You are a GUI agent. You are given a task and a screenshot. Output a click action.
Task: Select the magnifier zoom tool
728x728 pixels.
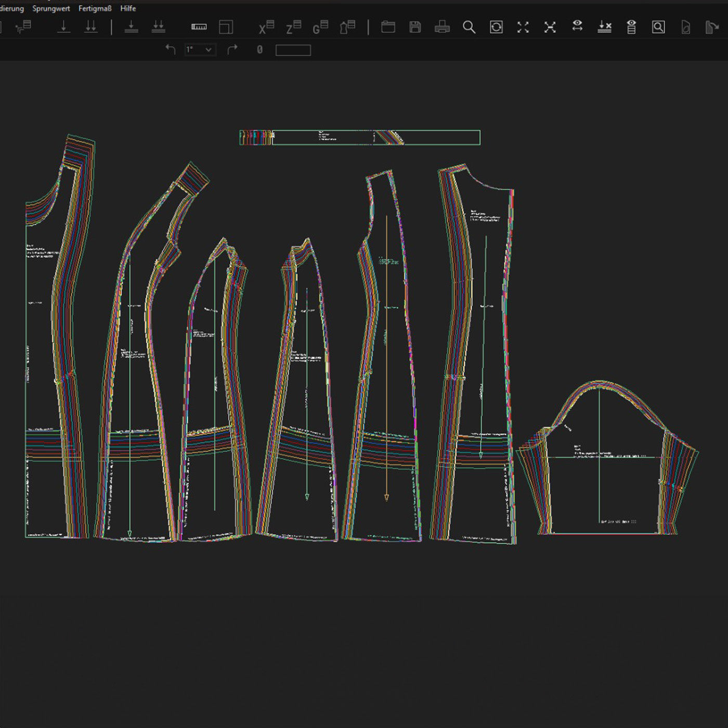[469, 27]
